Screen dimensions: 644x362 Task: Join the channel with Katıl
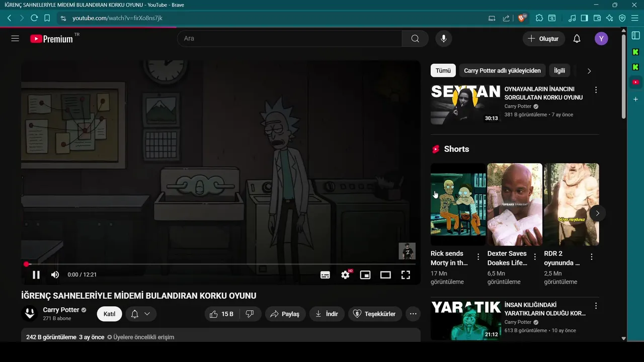109,314
